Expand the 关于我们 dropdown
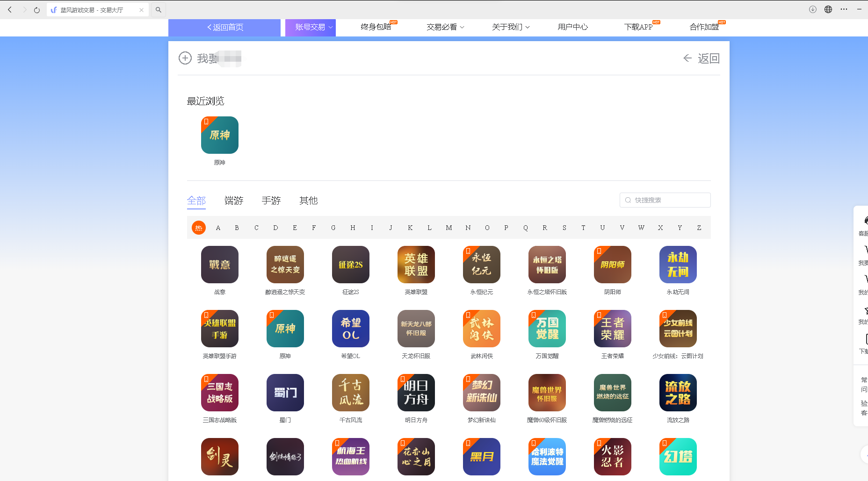 tap(510, 27)
